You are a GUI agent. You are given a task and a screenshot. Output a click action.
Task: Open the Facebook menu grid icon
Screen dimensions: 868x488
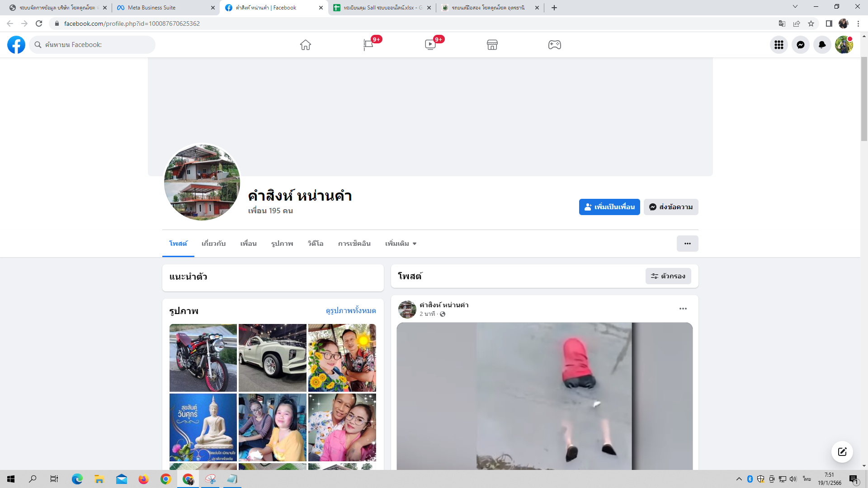778,45
